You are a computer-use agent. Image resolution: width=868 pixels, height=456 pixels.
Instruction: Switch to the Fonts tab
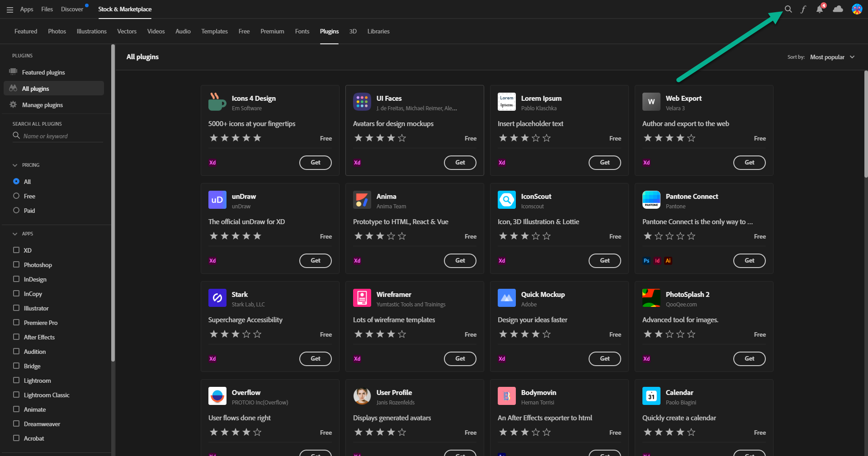302,31
